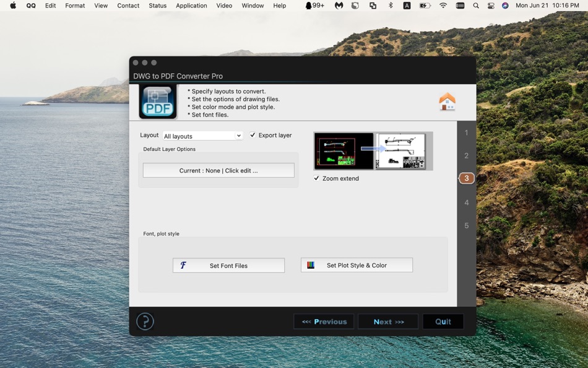
Task: Click the "Set font files." instruction text
Action: click(210, 115)
